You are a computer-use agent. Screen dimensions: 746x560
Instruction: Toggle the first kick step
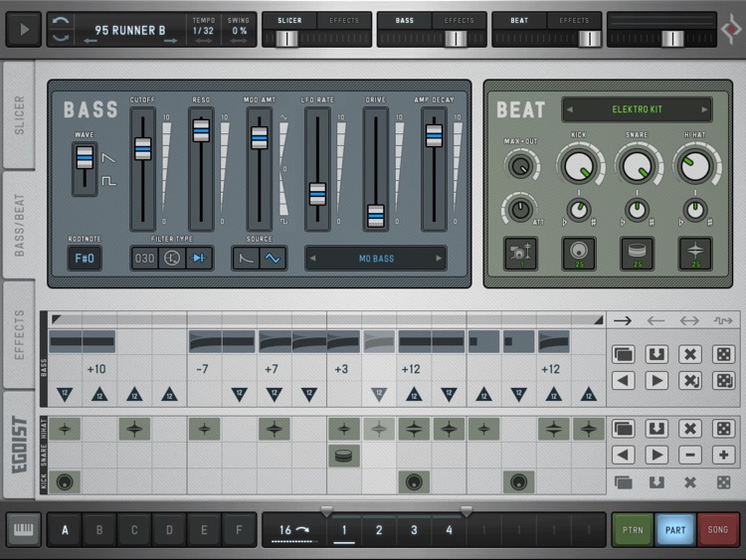click(x=65, y=482)
